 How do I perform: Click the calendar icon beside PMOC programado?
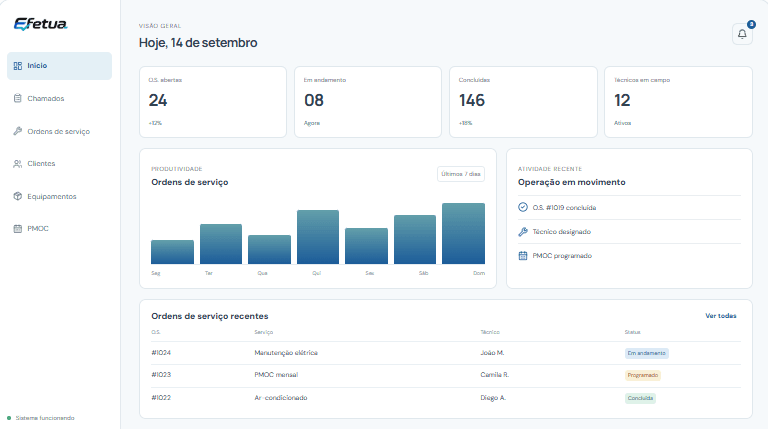pyautogui.click(x=523, y=256)
